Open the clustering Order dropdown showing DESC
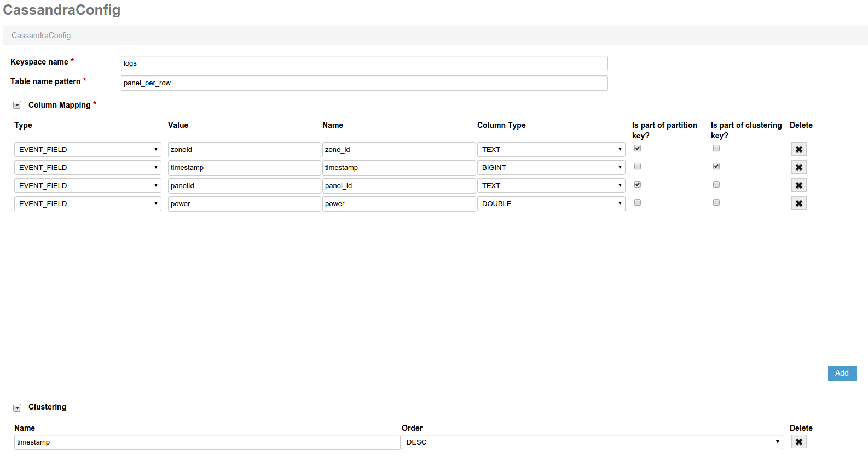 (592, 442)
